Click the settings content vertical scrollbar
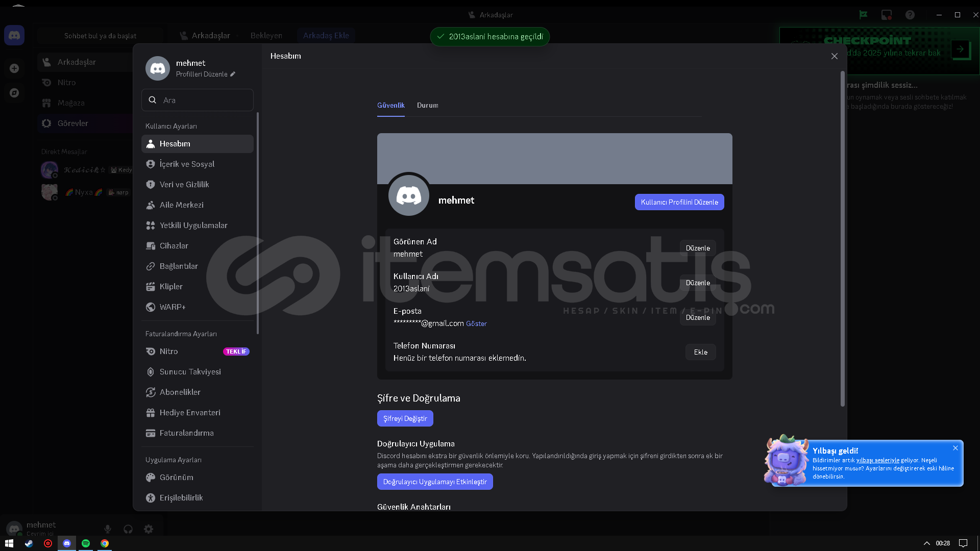980x551 pixels. [842, 240]
